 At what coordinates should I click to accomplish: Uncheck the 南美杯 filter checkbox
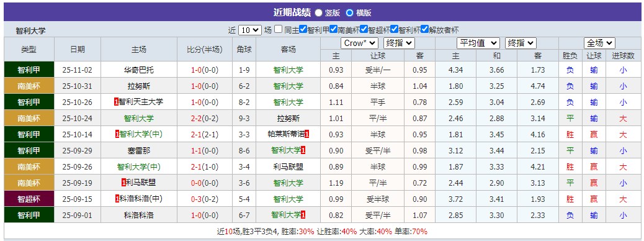pos(334,29)
